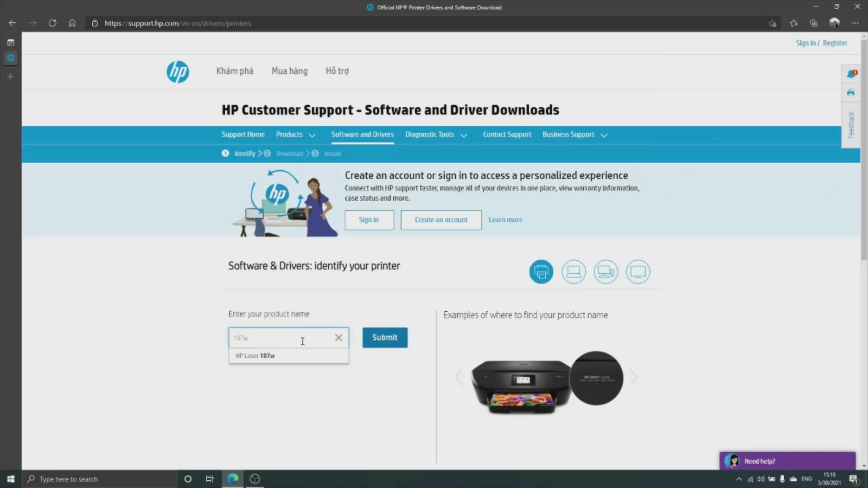
Task: Open Task View in the taskbar
Action: click(209, 479)
